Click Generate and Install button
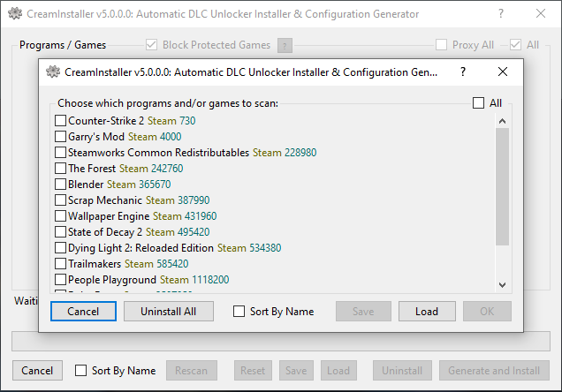This screenshot has height=392, width=562. [494, 370]
